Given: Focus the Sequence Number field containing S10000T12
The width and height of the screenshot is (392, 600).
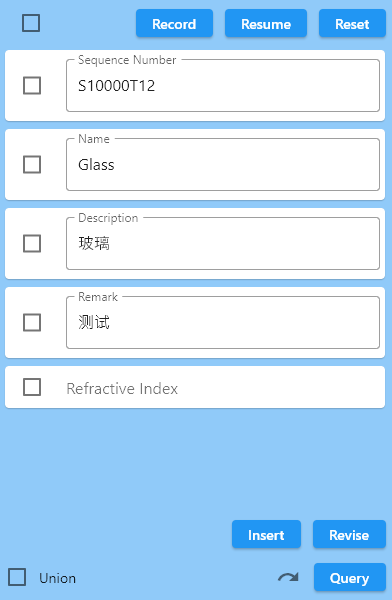Looking at the screenshot, I should pyautogui.click(x=223, y=85).
